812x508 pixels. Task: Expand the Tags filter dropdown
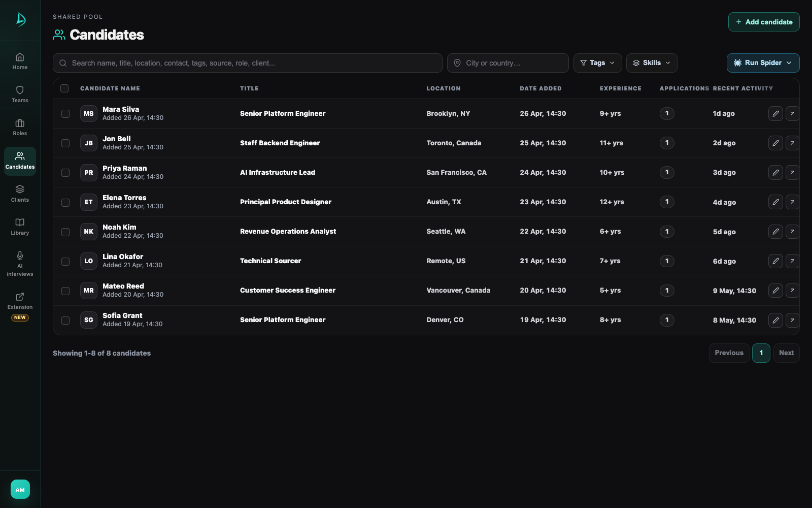[x=598, y=63]
